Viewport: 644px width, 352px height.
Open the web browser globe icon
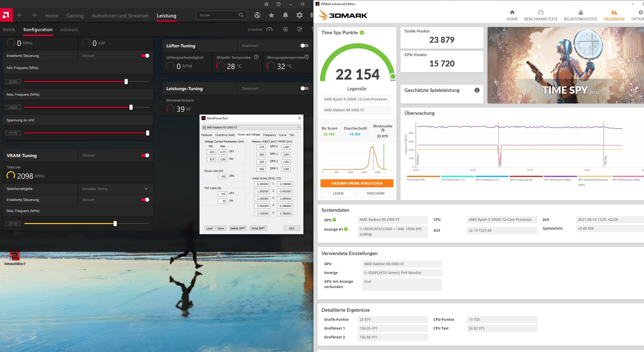[x=257, y=15]
